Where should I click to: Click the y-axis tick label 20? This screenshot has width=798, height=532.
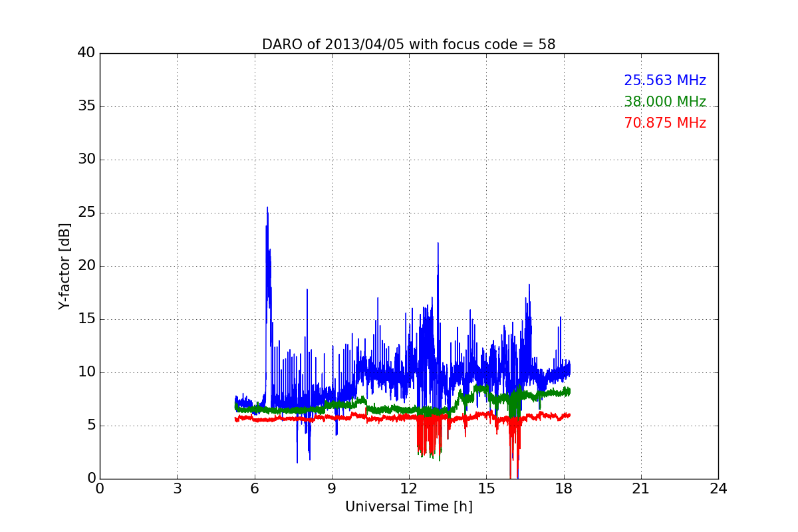(86, 266)
